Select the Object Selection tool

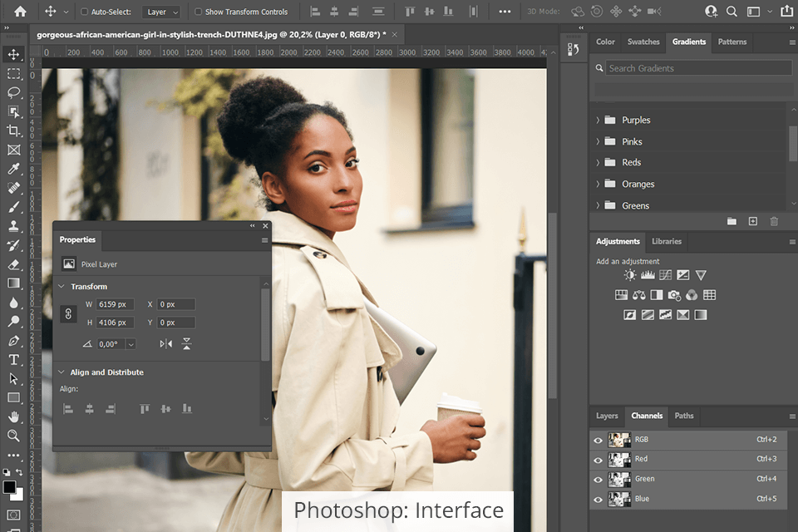click(x=14, y=112)
